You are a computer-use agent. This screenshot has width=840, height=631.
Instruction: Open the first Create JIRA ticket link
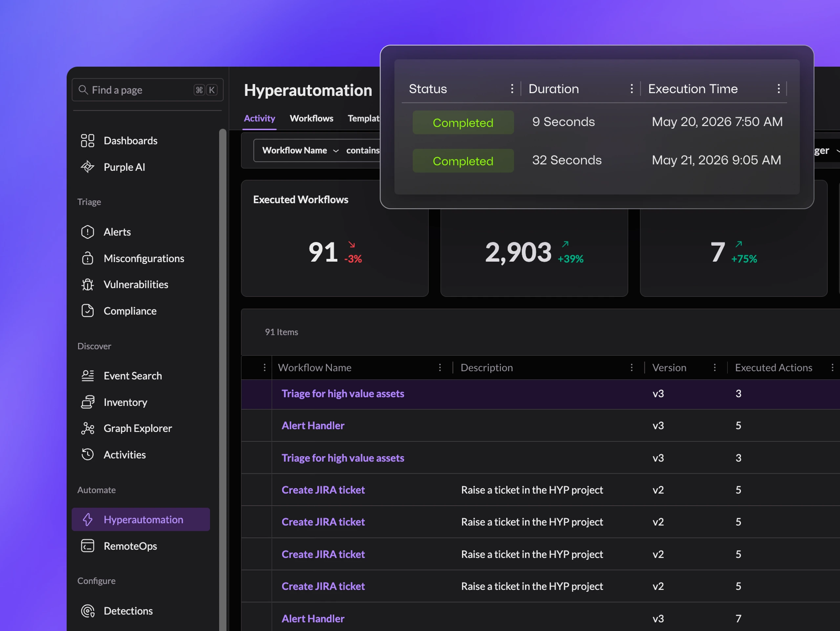coord(323,490)
